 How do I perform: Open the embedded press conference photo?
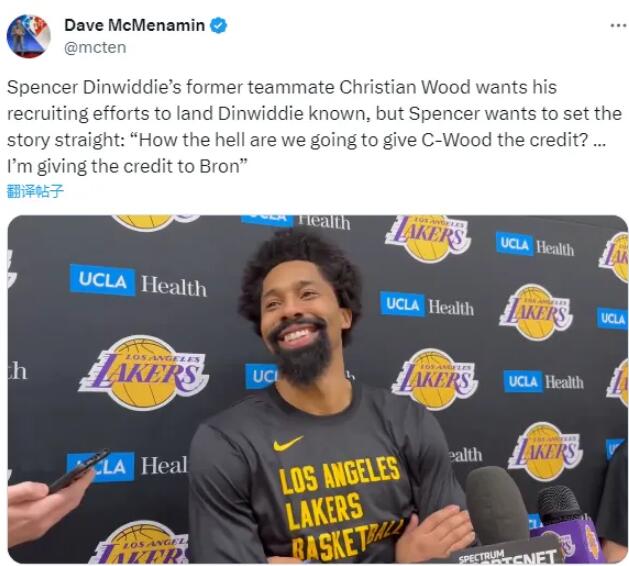(318, 389)
